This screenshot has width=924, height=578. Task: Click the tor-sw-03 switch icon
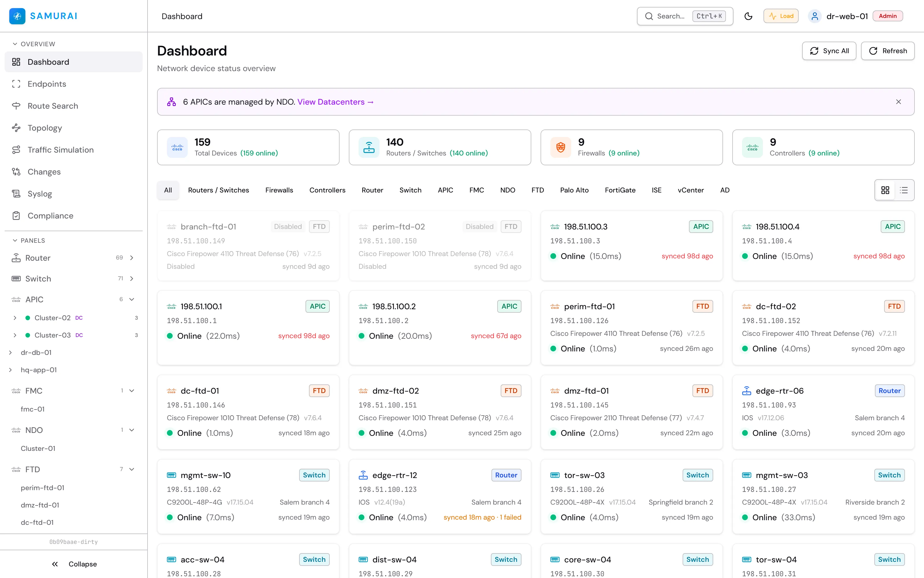[x=555, y=475]
